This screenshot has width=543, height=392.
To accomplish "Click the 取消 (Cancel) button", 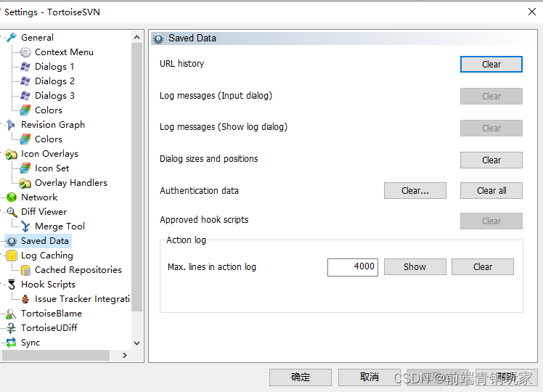I will [370, 377].
